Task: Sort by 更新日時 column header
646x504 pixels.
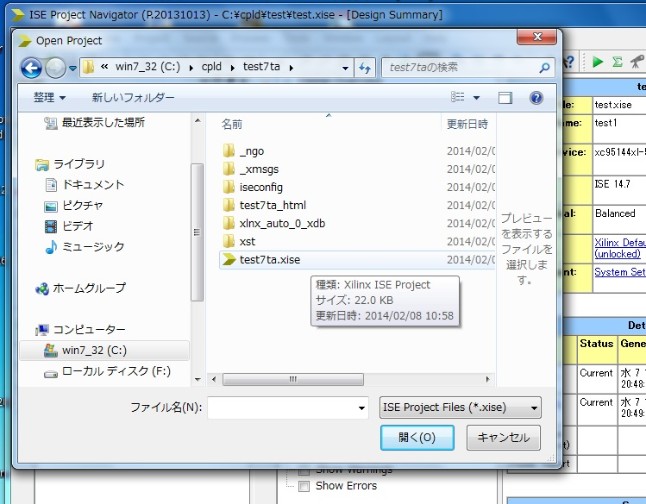Action: (x=468, y=124)
